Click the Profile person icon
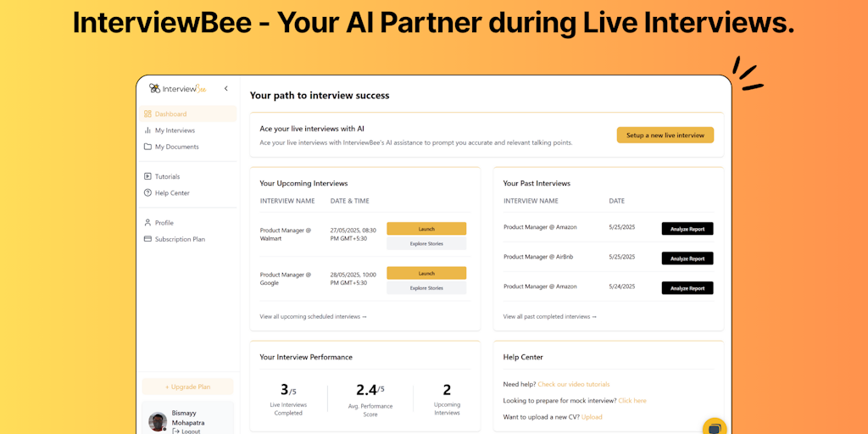868x434 pixels. (147, 223)
